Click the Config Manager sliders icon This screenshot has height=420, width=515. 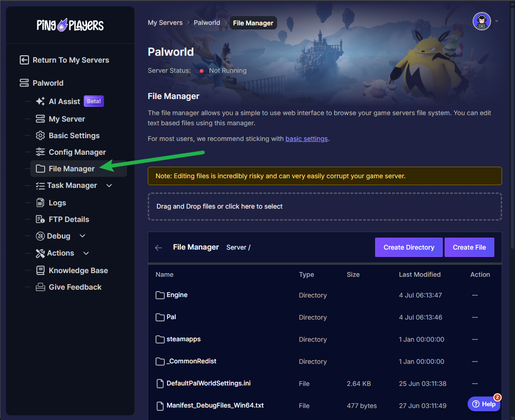tap(41, 152)
